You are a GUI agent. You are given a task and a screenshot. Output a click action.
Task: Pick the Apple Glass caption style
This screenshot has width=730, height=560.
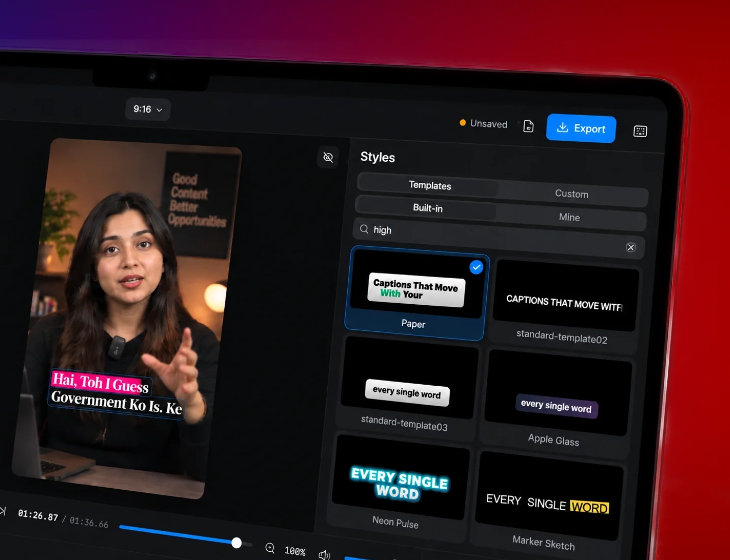click(x=556, y=402)
